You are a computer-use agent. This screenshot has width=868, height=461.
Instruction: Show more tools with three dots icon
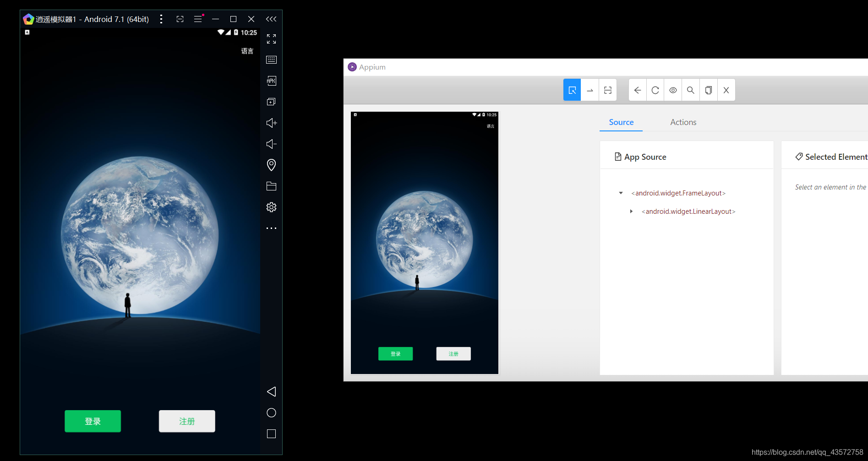tap(271, 228)
